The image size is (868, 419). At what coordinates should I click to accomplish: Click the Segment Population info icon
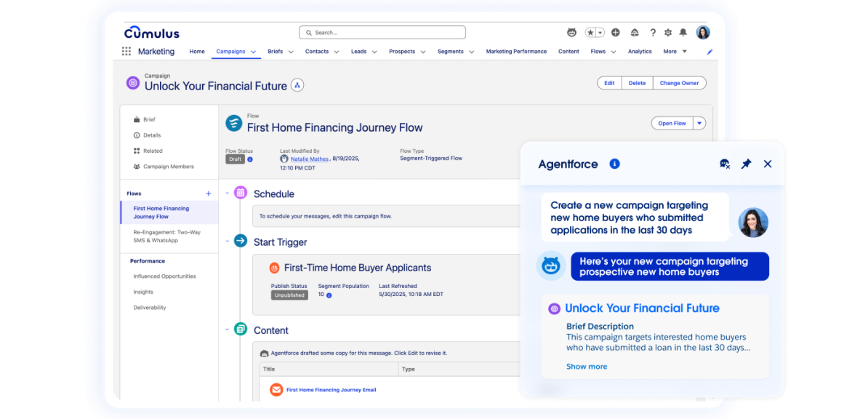329,295
